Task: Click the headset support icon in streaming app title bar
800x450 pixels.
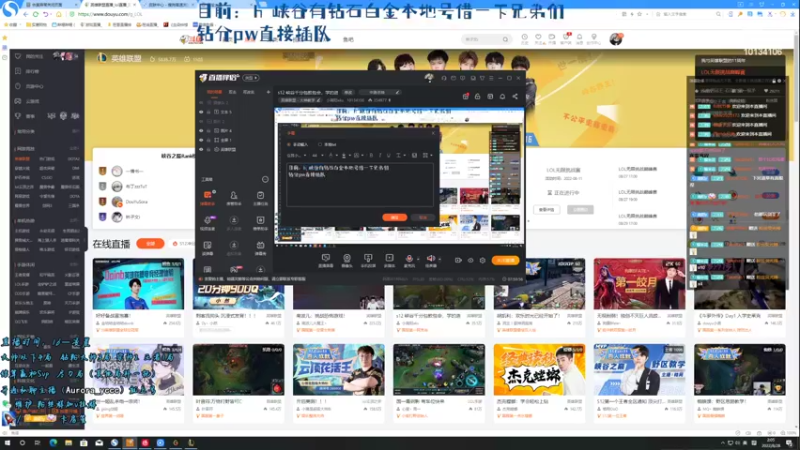Action: (x=443, y=78)
